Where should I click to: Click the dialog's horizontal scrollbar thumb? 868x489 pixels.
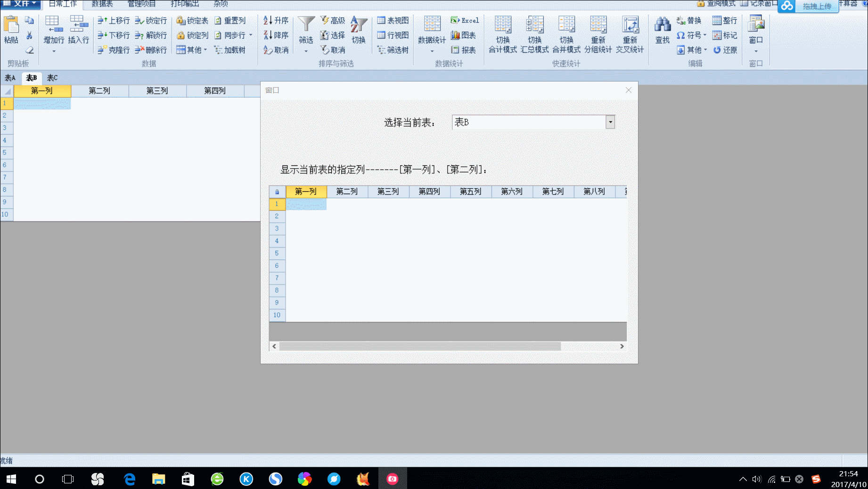pyautogui.click(x=420, y=346)
